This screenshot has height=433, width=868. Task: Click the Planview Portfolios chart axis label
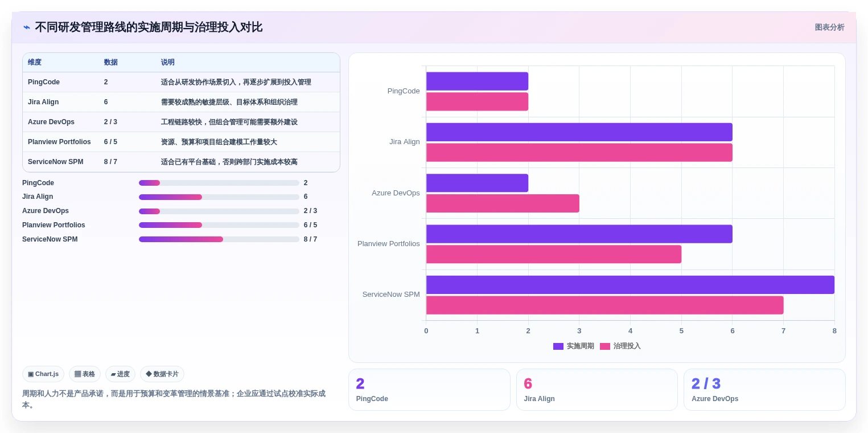tap(389, 244)
